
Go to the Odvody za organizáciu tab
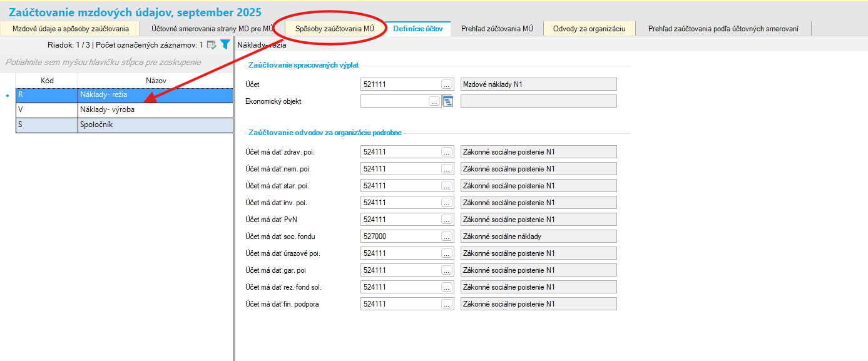(589, 29)
